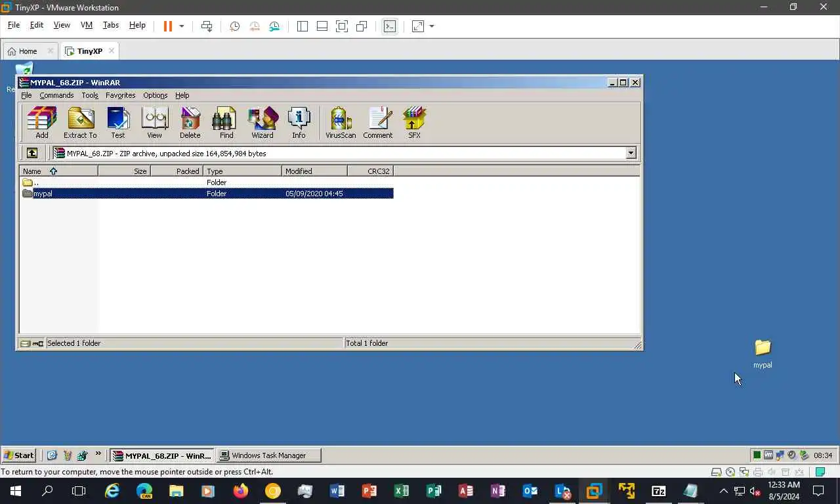
Task: Sort by the Modified column header
Action: pos(314,171)
